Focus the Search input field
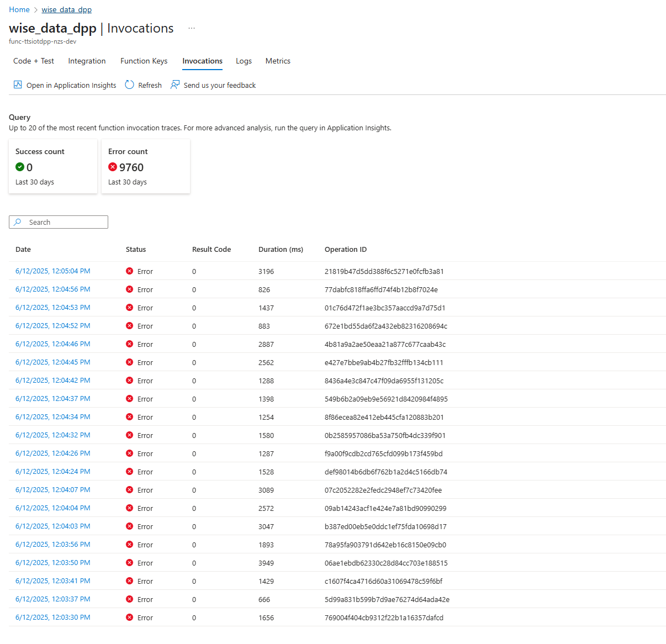This screenshot has width=666, height=644. [x=59, y=222]
